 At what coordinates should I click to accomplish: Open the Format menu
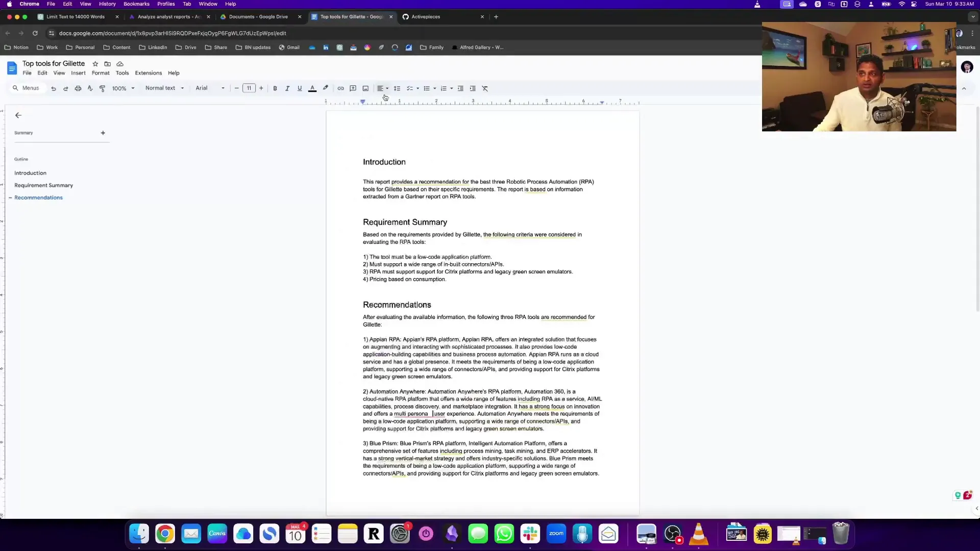101,73
